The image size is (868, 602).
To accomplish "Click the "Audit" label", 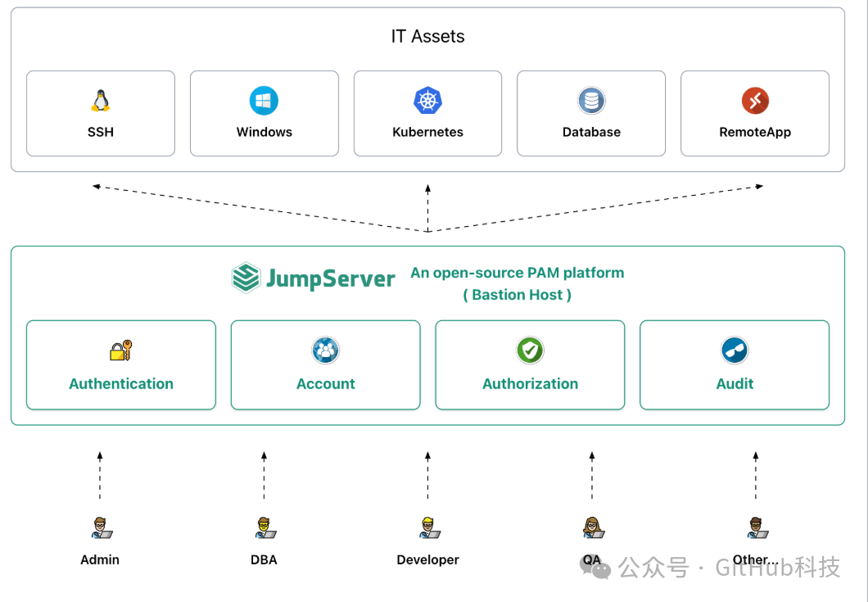I will (735, 384).
